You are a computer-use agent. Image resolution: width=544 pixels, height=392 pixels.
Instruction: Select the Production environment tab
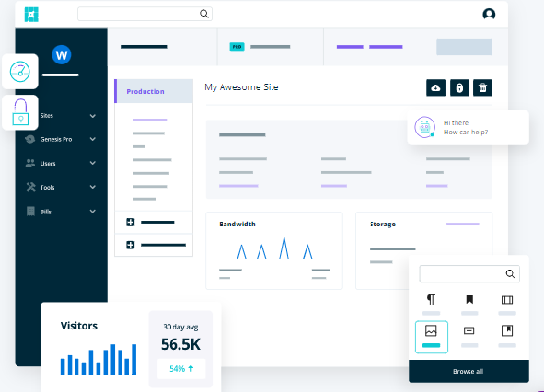tap(154, 91)
